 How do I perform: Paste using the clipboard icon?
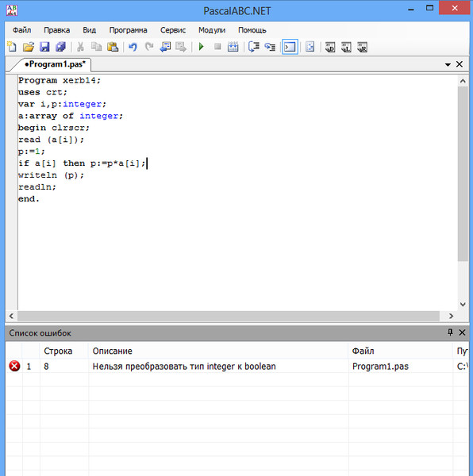113,47
